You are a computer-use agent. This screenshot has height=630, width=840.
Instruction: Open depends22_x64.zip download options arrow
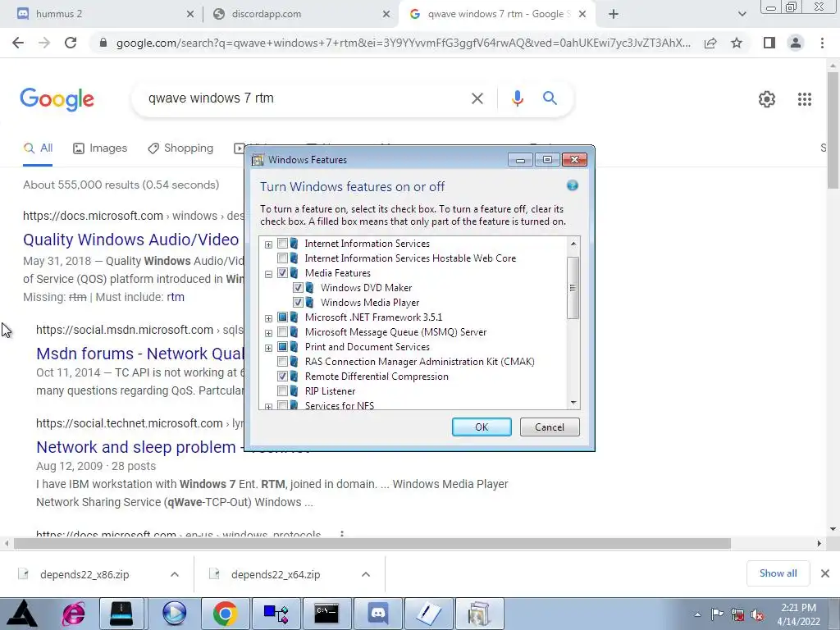(x=366, y=574)
